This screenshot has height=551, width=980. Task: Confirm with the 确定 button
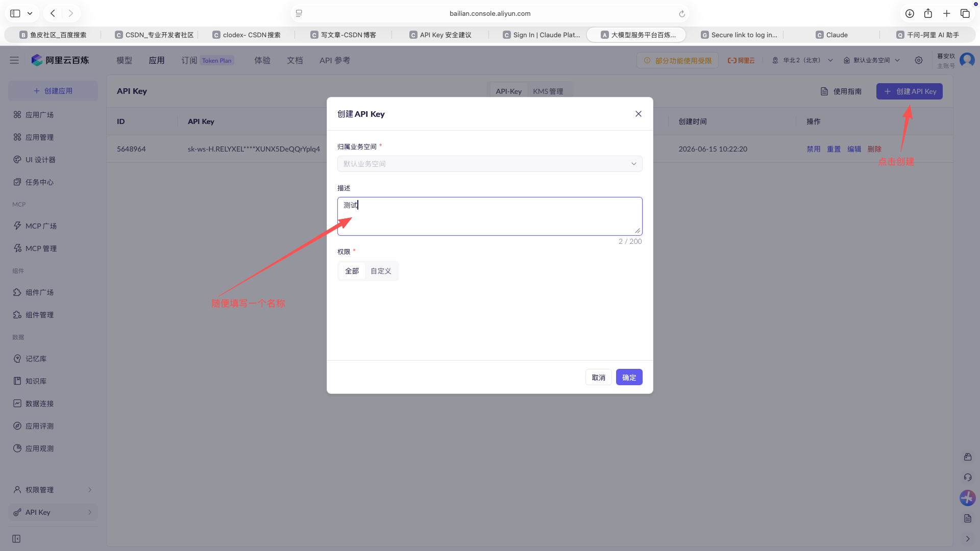click(x=629, y=377)
